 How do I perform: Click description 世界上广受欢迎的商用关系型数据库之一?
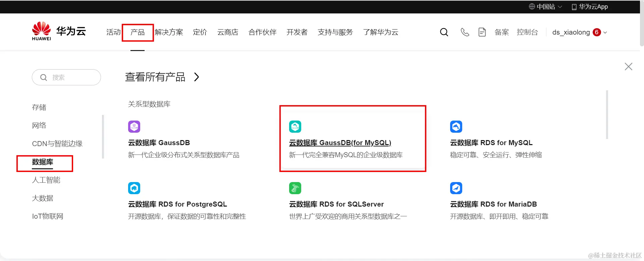pos(348,216)
